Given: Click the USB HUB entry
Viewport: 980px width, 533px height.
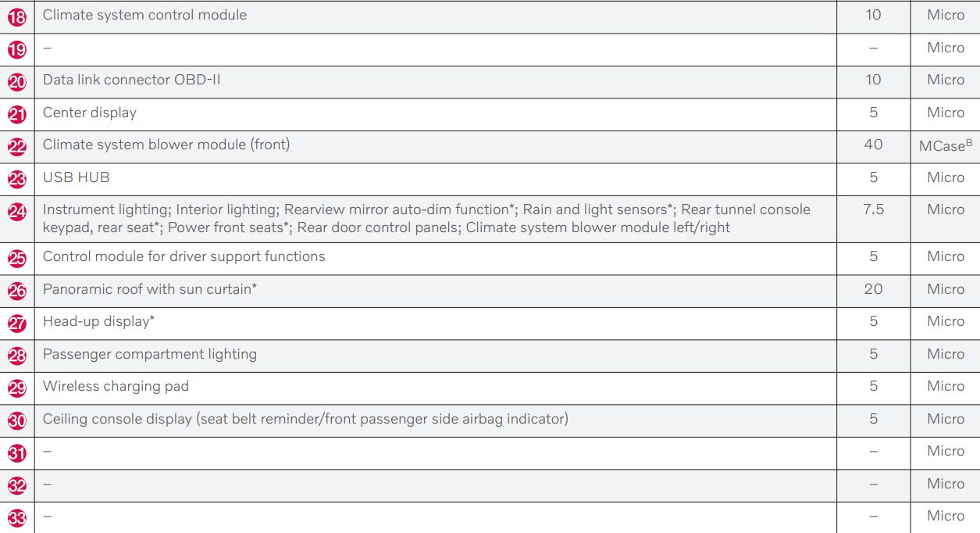Looking at the screenshot, I should point(76,177).
